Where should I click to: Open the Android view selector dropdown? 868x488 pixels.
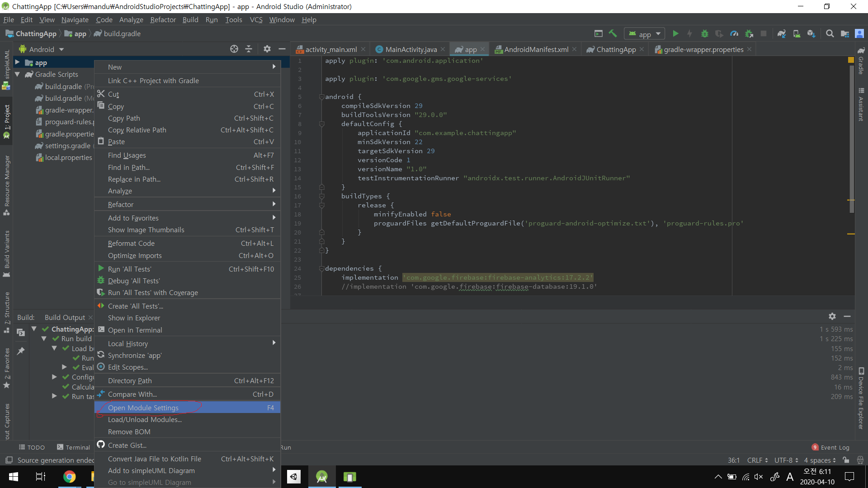tap(42, 49)
